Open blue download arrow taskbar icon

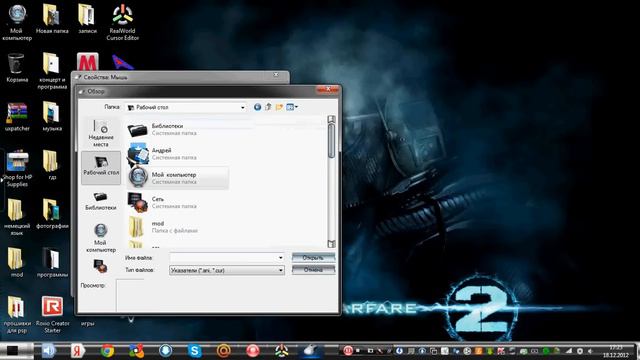[x=165, y=350]
